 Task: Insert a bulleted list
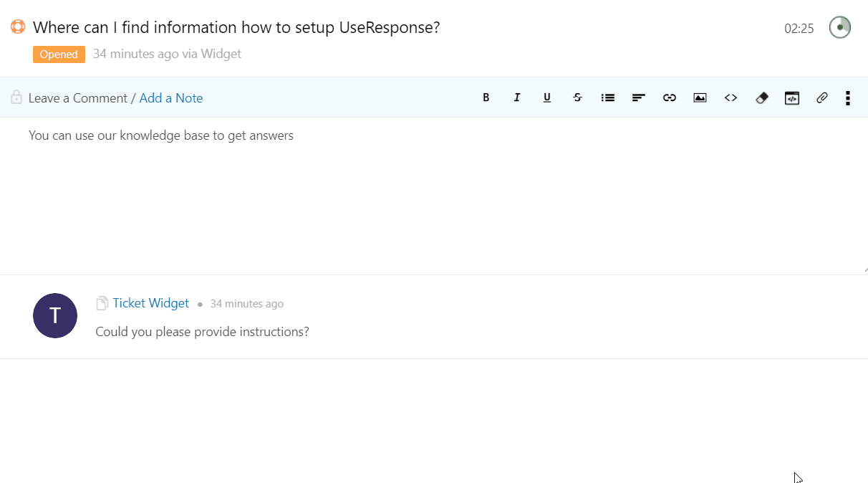tap(608, 97)
